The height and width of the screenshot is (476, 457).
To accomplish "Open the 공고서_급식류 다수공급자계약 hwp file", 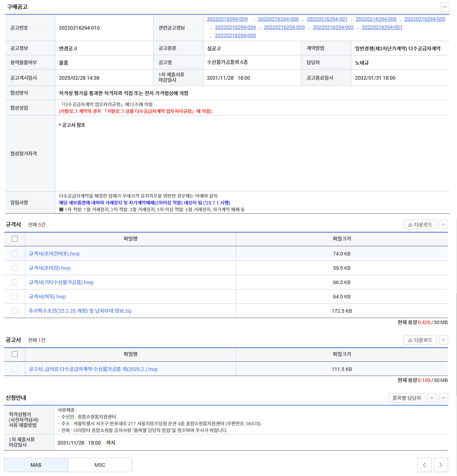I will coord(93,369).
